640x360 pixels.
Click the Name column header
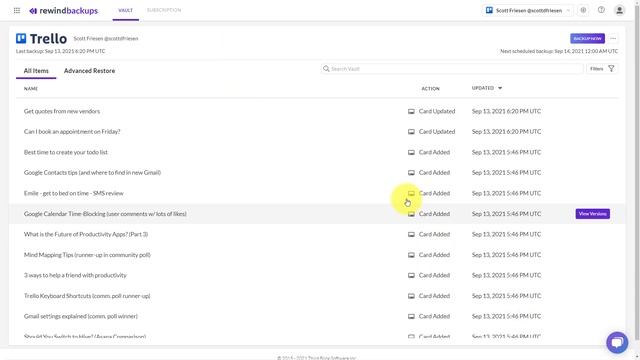click(x=31, y=89)
